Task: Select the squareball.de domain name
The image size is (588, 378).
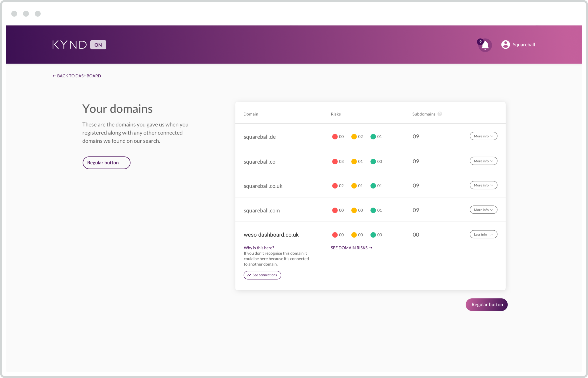Action: click(260, 137)
